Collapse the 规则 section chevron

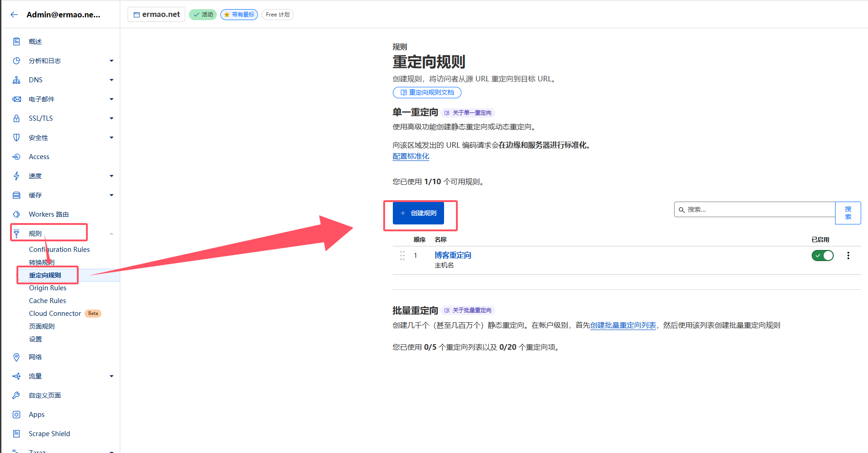coord(111,234)
